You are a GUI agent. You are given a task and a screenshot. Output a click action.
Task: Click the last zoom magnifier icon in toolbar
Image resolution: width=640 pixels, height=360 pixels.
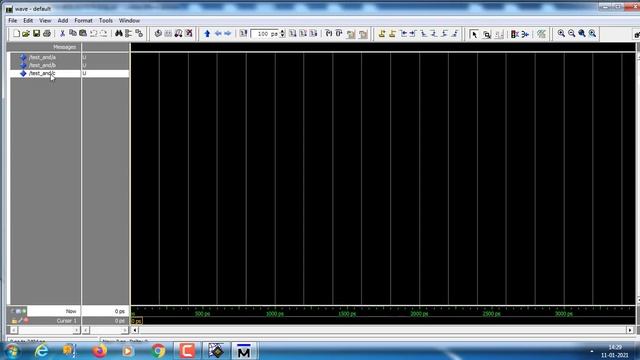pos(592,34)
